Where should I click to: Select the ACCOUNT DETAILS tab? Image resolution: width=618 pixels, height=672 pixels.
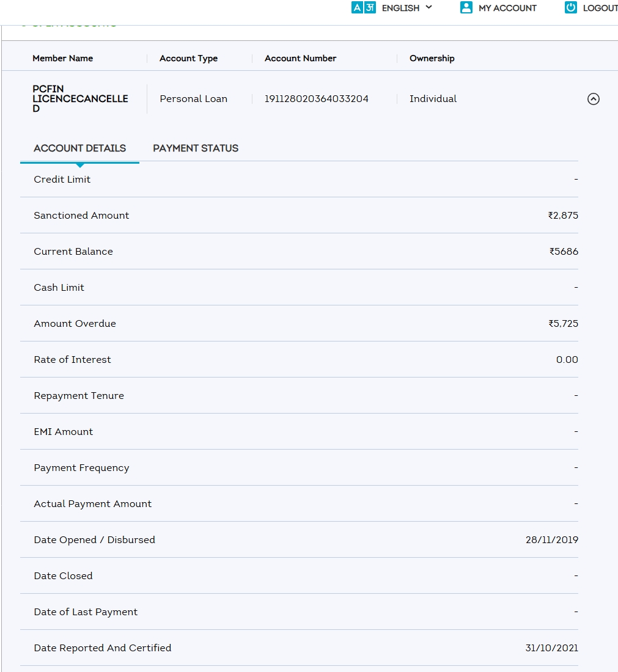coord(80,148)
